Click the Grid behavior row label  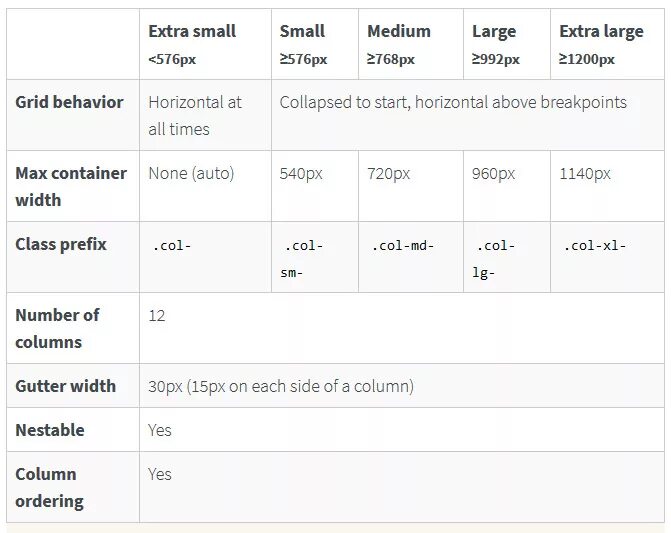tap(69, 102)
